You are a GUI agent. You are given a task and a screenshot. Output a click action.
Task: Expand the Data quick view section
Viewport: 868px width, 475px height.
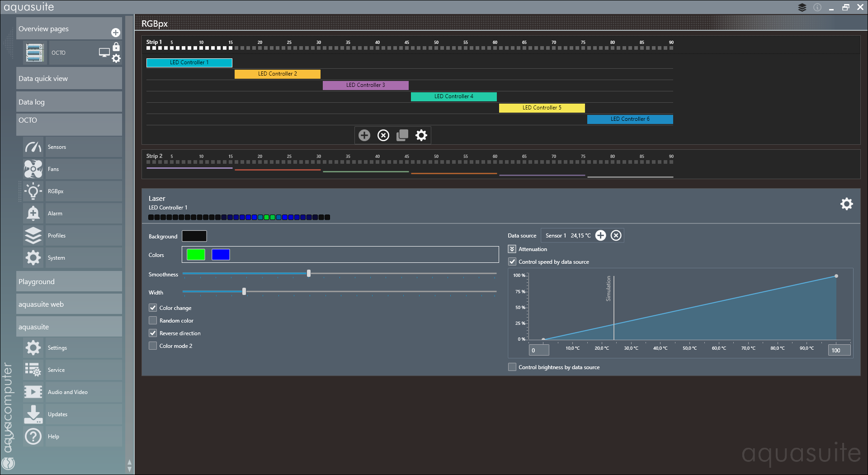(x=69, y=78)
